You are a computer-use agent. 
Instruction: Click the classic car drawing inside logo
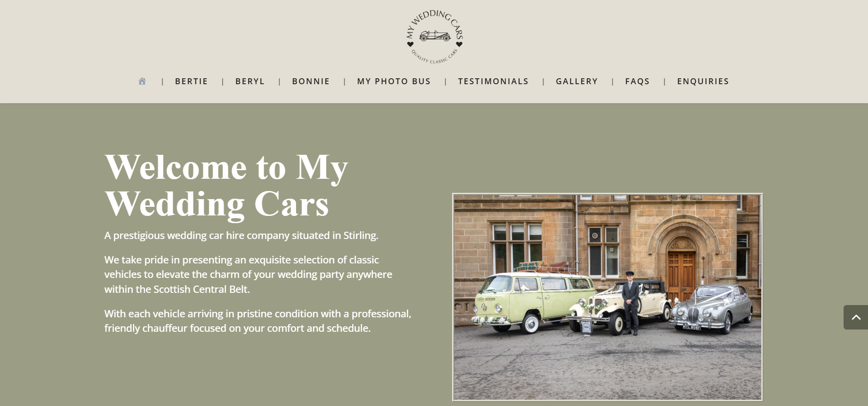point(435,36)
